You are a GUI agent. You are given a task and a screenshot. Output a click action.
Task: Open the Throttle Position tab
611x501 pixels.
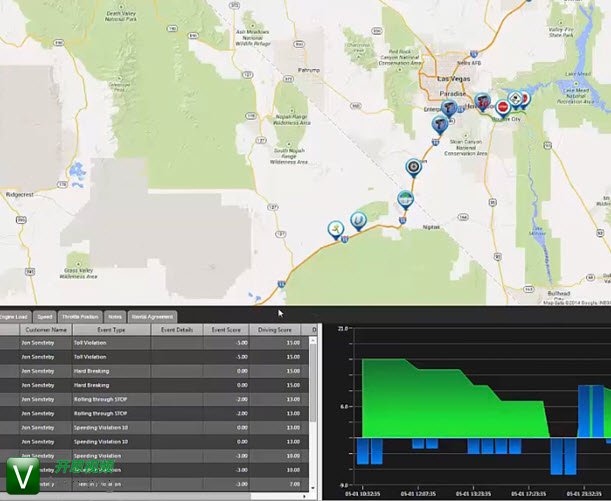(80, 317)
